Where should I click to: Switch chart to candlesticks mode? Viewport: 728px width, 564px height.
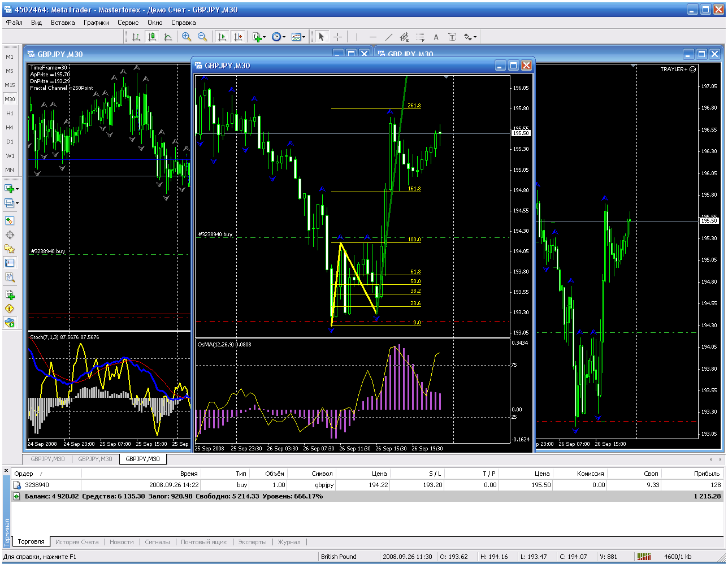pyautogui.click(x=152, y=37)
